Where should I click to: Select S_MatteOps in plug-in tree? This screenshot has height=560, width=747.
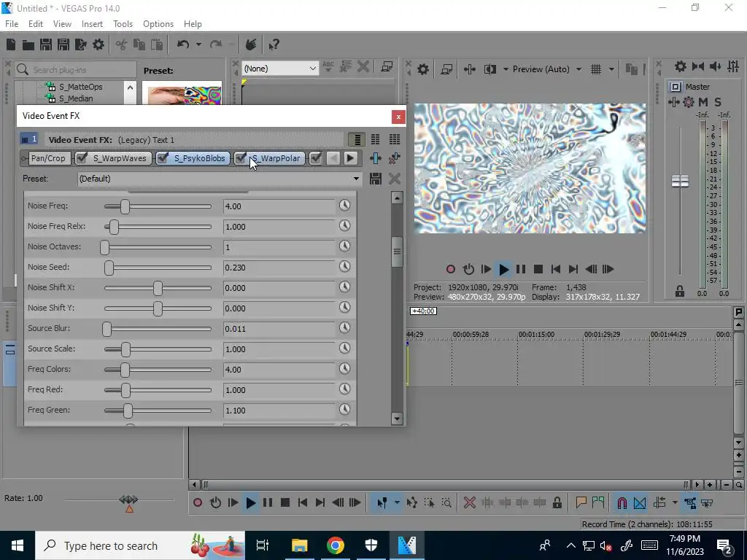80,87
